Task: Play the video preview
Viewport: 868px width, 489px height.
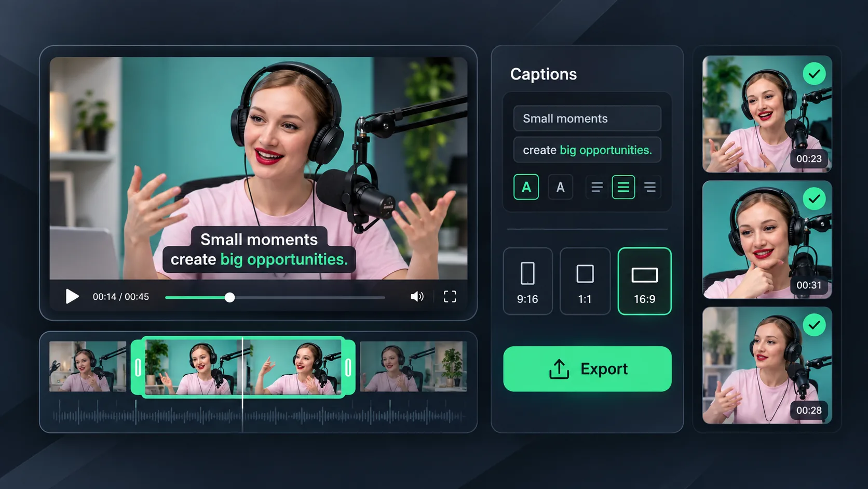Action: (x=72, y=297)
